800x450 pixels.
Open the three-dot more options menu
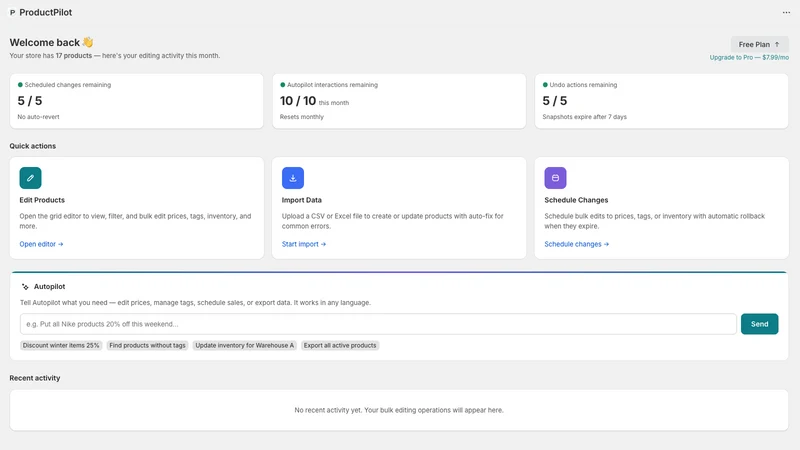pos(786,12)
